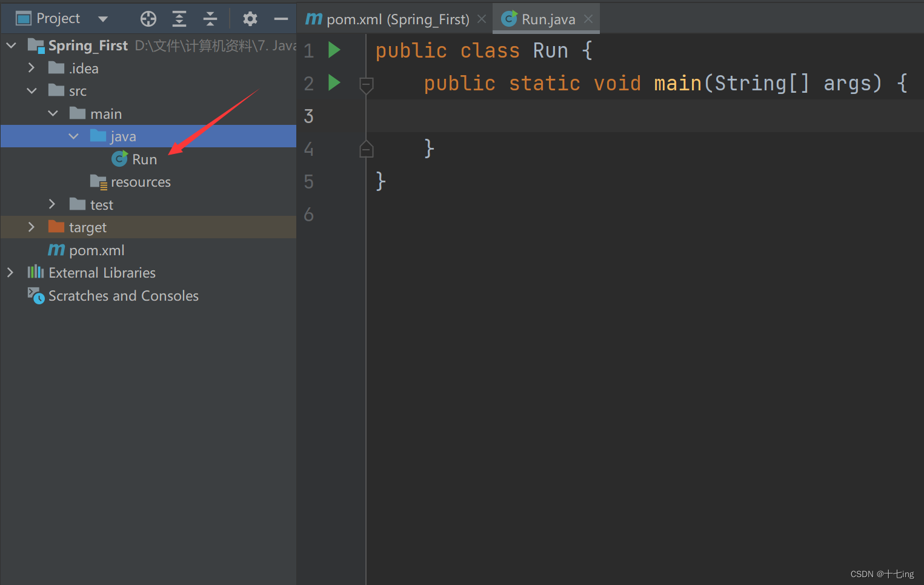The image size is (924, 585).
Task: Select the Scratches and Consoles icon
Action: click(x=36, y=295)
